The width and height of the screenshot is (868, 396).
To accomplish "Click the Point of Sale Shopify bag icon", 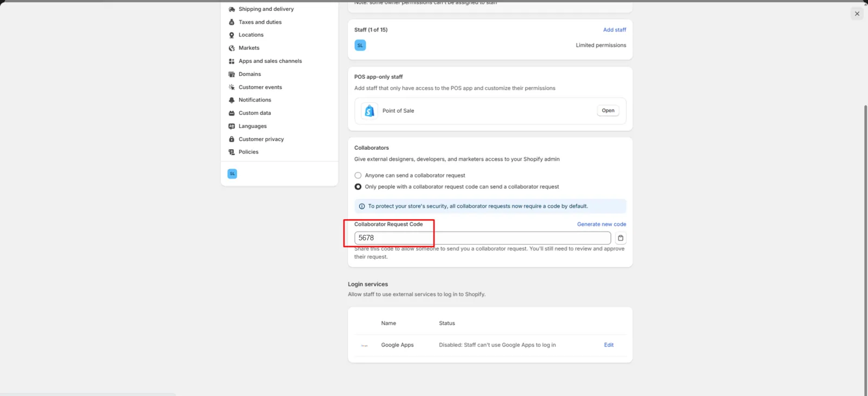I will point(369,111).
